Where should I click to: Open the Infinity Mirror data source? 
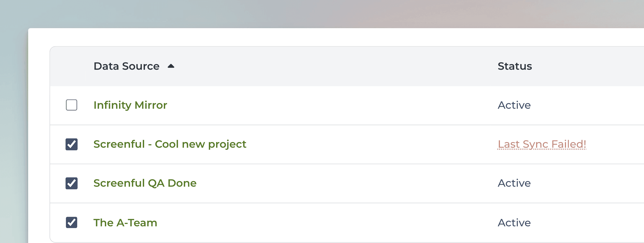(130, 105)
